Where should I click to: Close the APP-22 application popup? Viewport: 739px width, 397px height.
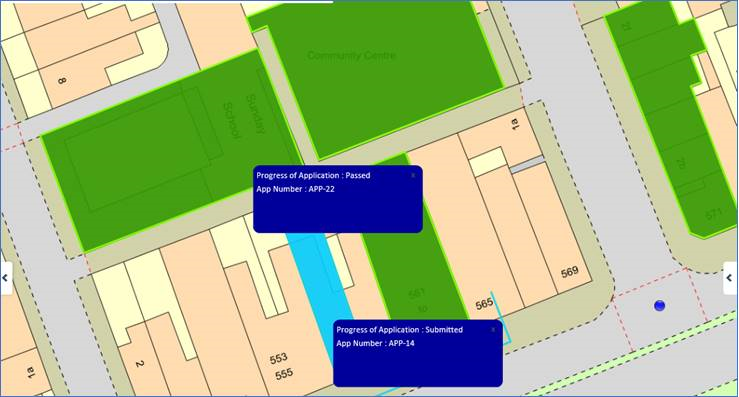[413, 175]
